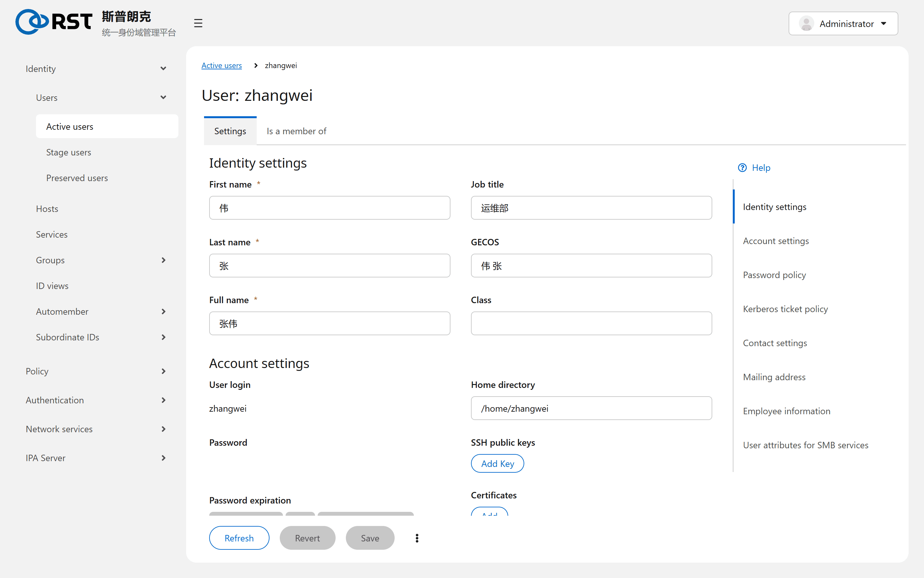Viewport: 924px width, 578px height.
Task: Jump to Identity settings section
Action: tap(774, 207)
